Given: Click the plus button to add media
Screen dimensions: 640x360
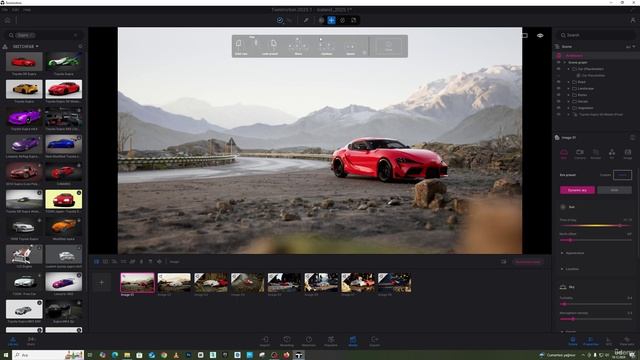Looking at the screenshot, I should tap(102, 282).
